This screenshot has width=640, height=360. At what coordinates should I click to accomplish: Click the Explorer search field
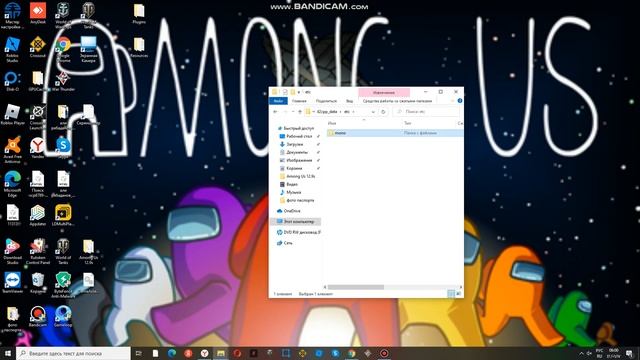point(427,111)
